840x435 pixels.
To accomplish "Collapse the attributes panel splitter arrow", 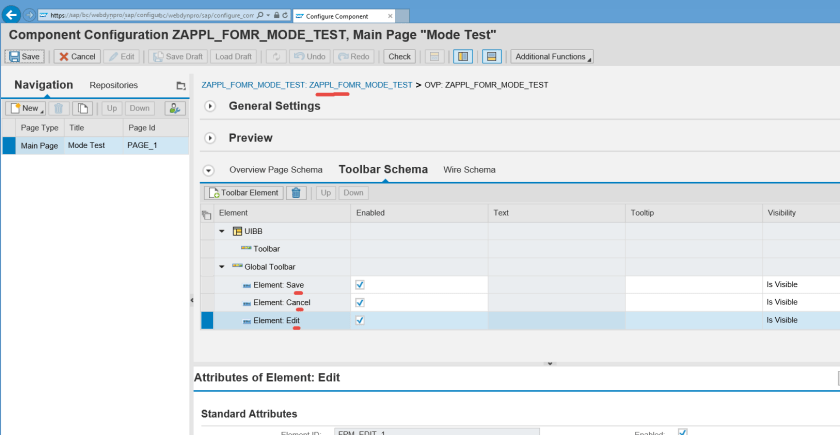I will [x=549, y=364].
